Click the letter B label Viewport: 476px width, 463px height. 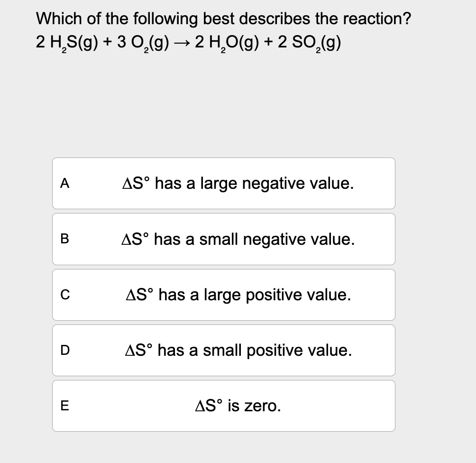coord(65,239)
